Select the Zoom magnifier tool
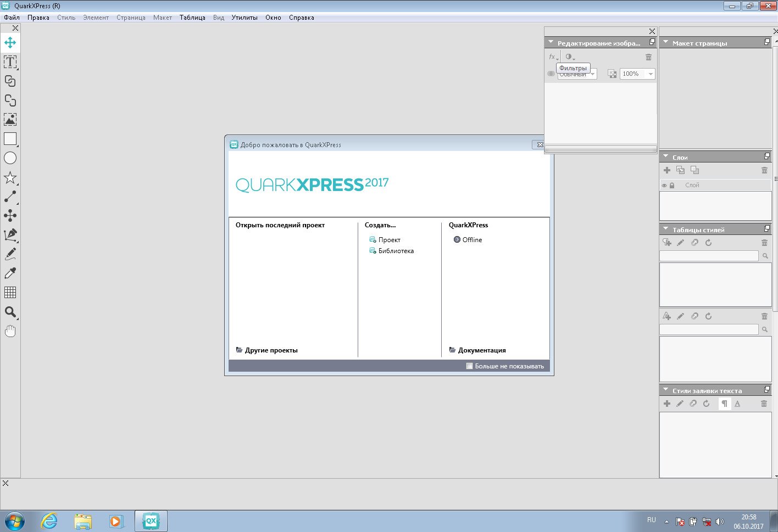The width and height of the screenshot is (778, 532). click(x=10, y=312)
